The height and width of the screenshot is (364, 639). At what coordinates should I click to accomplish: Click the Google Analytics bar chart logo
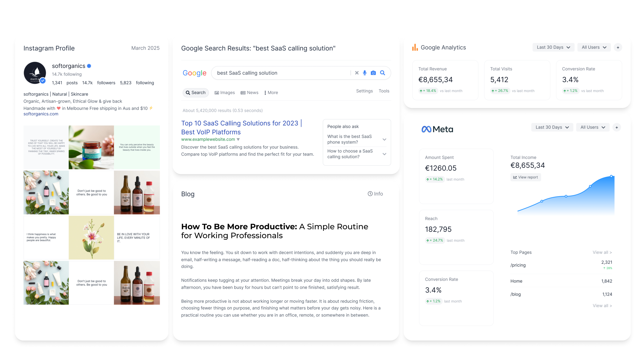pyautogui.click(x=415, y=47)
